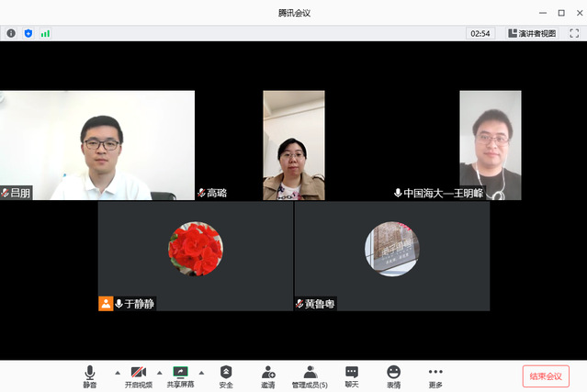
Task: Expand share options arrow beside 共享屏幕
Action: (202, 373)
